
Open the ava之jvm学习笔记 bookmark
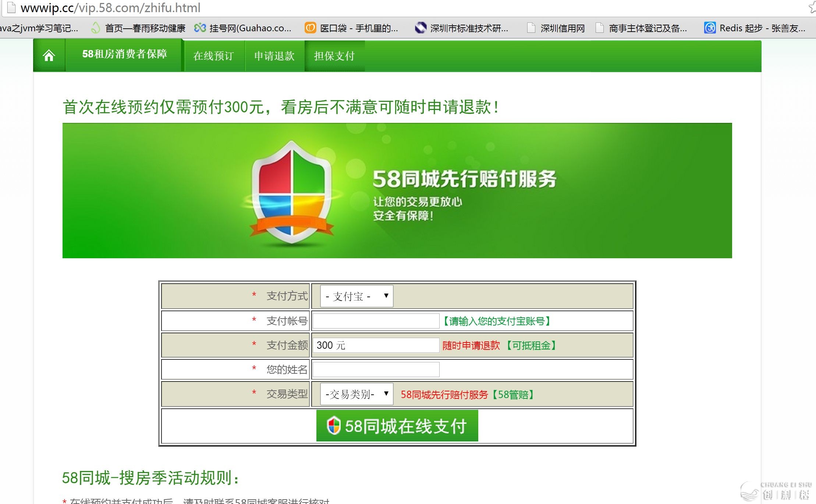coord(39,28)
